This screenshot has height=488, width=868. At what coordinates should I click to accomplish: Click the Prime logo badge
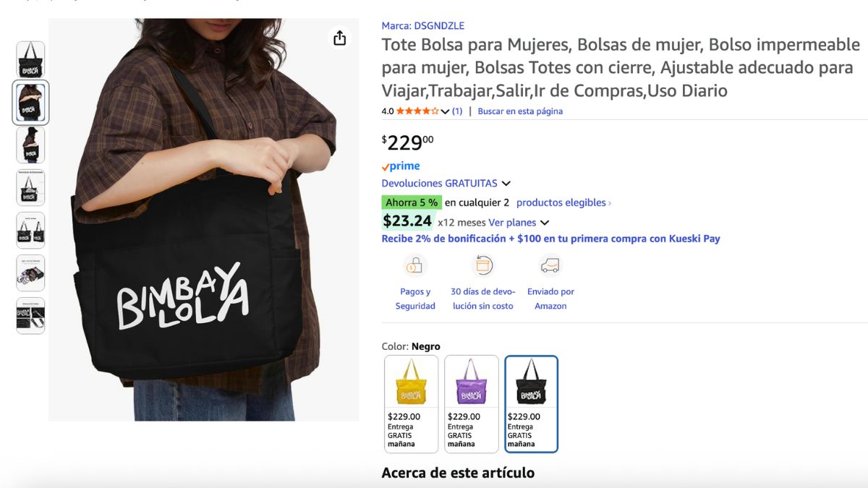click(x=401, y=166)
